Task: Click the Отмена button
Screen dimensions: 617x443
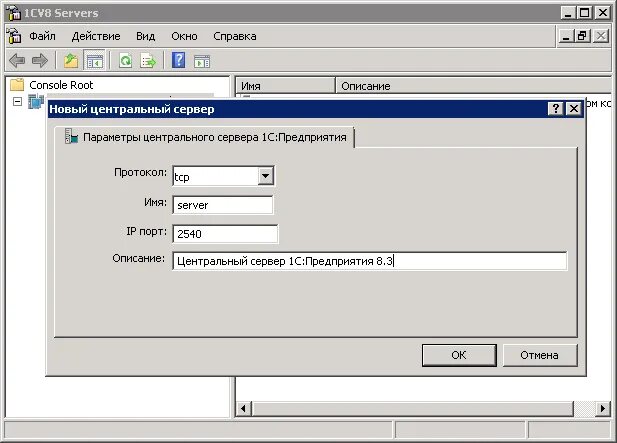Action: pos(539,355)
